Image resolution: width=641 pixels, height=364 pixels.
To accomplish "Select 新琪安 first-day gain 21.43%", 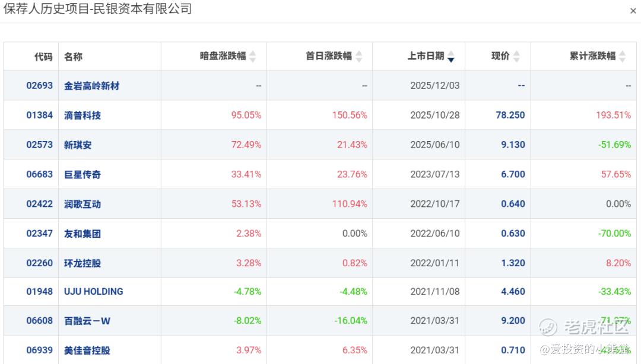I will click(x=352, y=145).
